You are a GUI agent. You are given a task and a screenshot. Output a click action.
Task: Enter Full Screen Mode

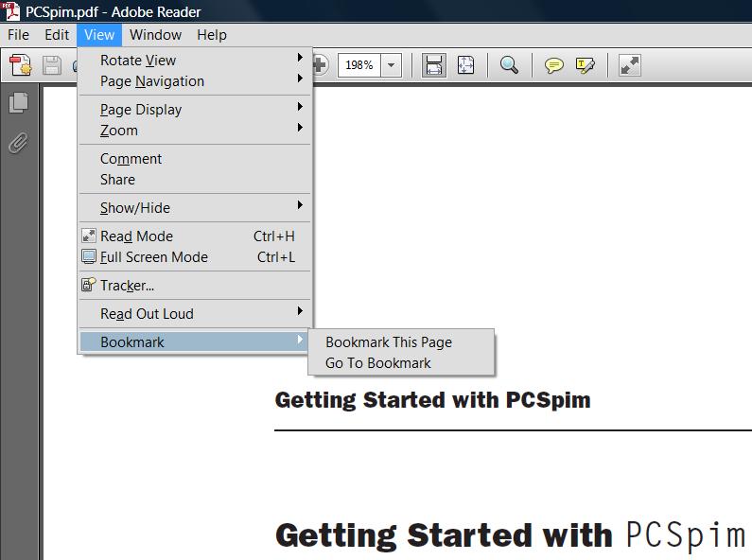point(195,257)
